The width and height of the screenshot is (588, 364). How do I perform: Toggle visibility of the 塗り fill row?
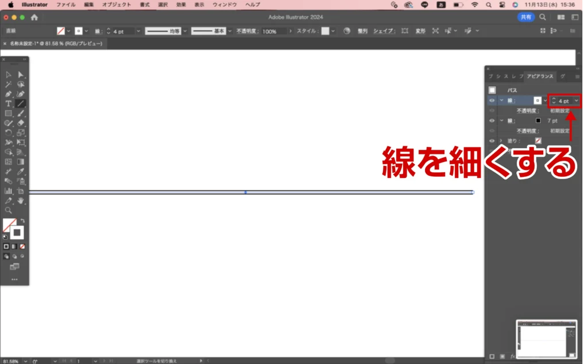[x=492, y=141]
